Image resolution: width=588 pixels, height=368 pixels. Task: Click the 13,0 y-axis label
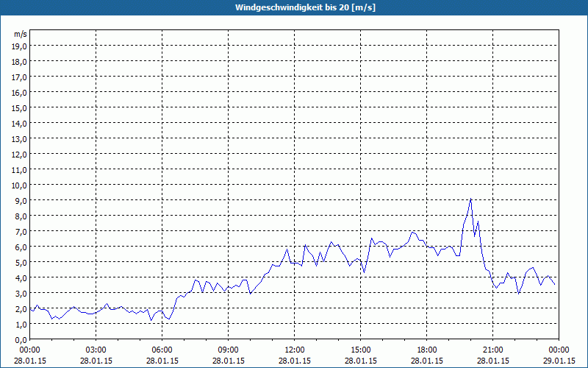[20, 138]
